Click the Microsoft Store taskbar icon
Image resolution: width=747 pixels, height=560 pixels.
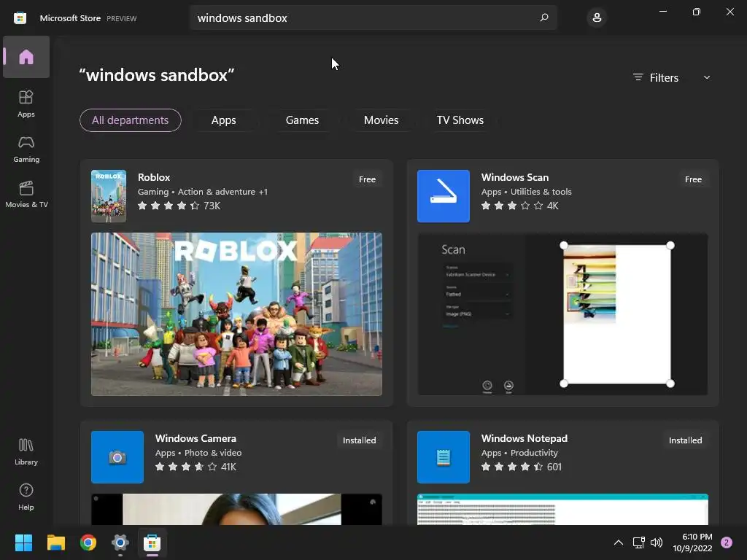(152, 542)
